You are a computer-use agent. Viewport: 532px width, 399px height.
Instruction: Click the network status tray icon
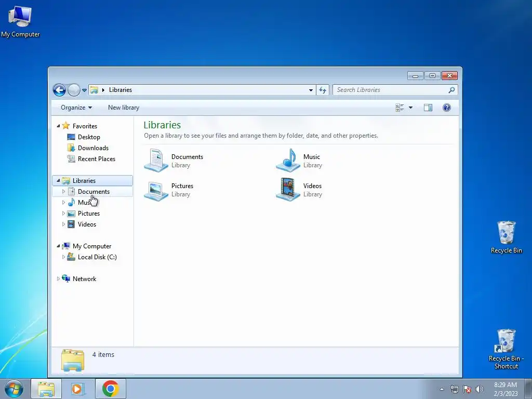coord(454,389)
